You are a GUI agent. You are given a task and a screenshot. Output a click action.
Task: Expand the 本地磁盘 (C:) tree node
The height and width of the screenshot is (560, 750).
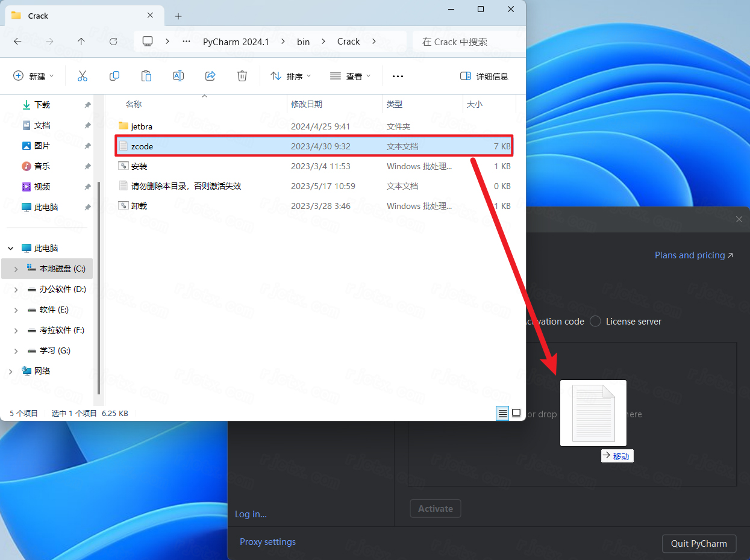pos(16,269)
